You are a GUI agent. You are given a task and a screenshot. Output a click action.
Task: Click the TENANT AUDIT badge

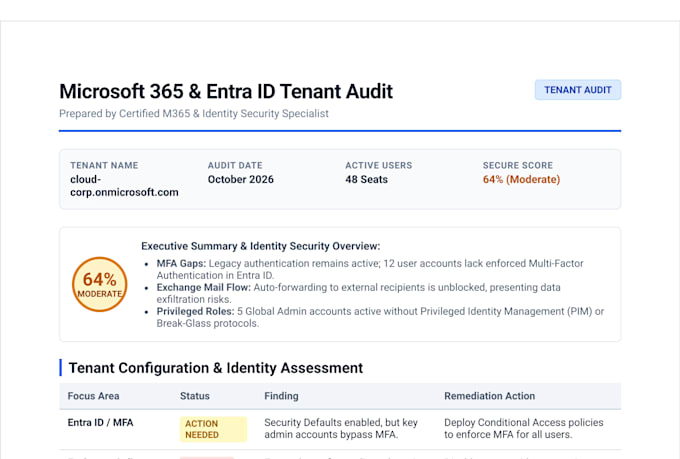coord(578,90)
